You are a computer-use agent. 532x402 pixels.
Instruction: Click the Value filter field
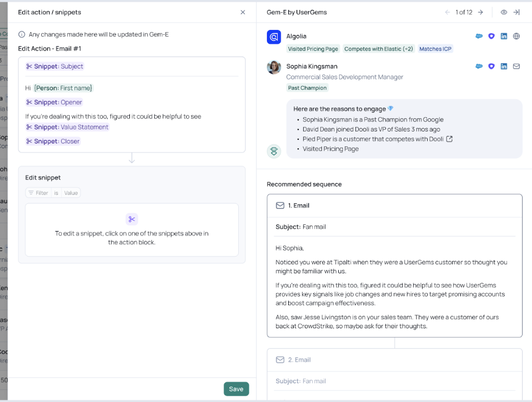pyautogui.click(x=71, y=193)
